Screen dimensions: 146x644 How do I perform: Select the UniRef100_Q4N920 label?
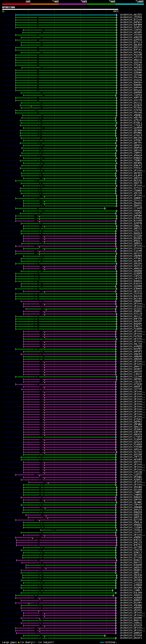click(x=131, y=633)
